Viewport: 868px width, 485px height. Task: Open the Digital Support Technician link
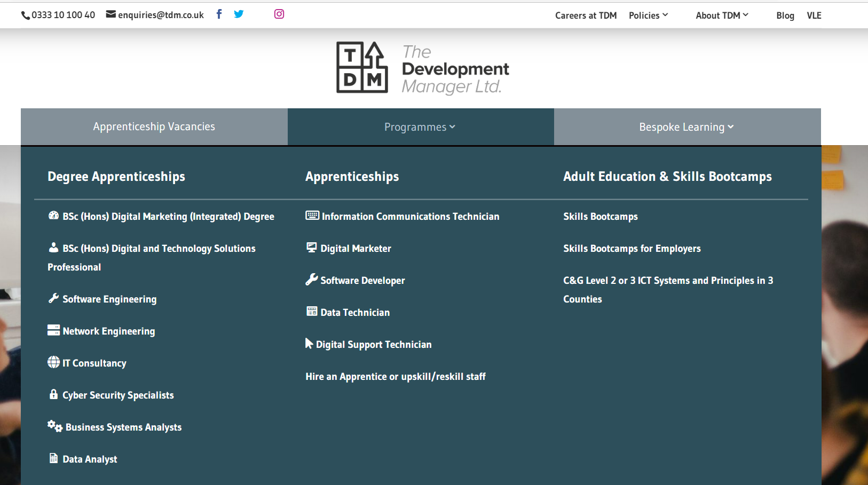pyautogui.click(x=374, y=344)
